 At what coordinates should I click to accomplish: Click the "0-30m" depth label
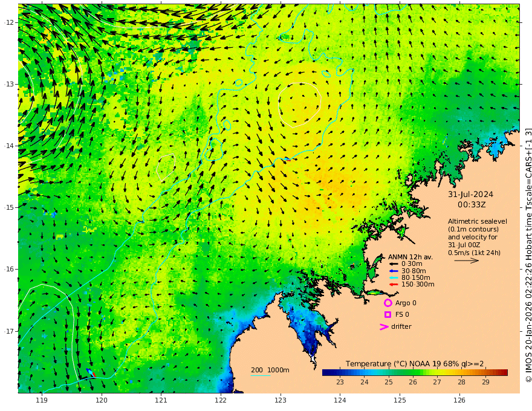(x=412, y=264)
